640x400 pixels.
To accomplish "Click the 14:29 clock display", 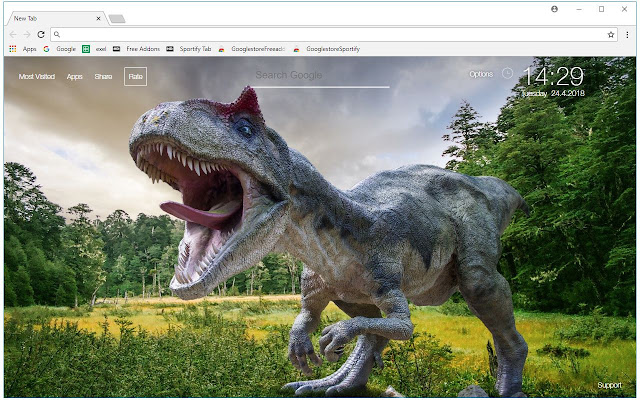I will click(553, 76).
